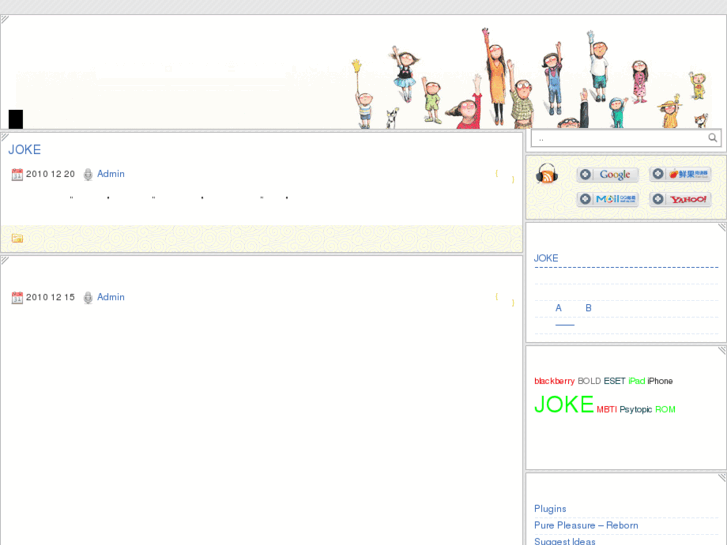Open the RSS headphones feed icon
The image size is (727, 545).
click(547, 174)
